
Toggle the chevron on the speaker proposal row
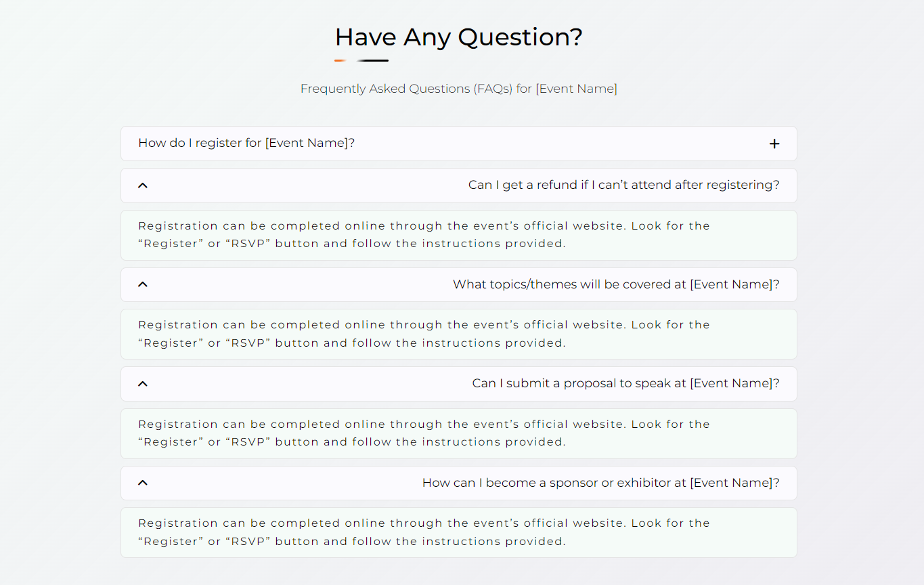142,384
